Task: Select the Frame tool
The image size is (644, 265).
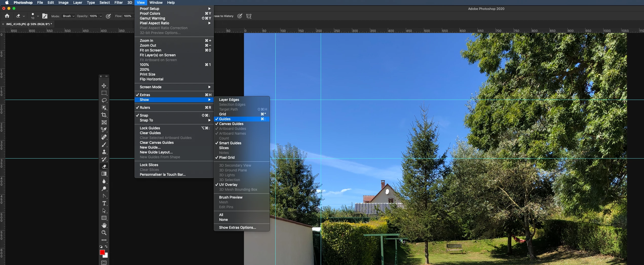Action: [104, 122]
